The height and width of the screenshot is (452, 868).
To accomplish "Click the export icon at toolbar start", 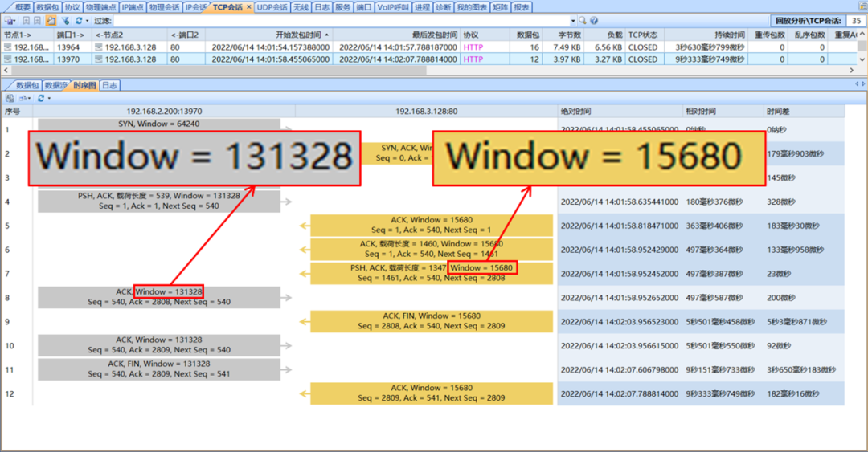I will [x=10, y=20].
